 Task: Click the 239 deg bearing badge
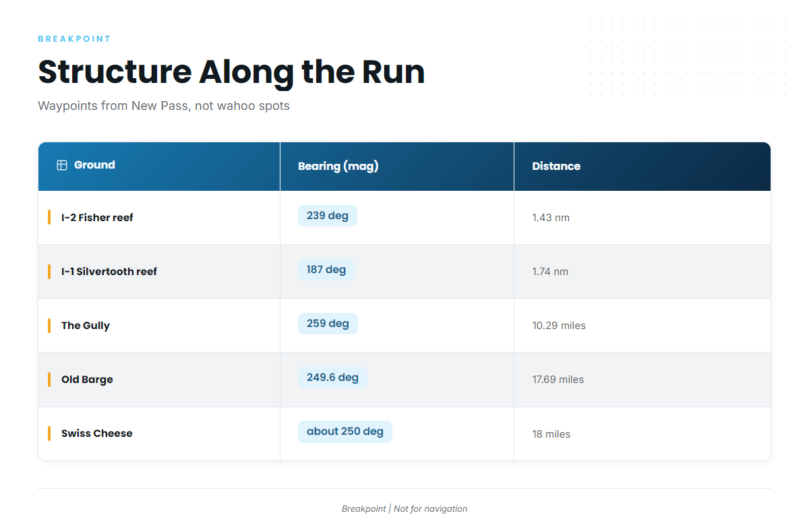click(x=328, y=216)
